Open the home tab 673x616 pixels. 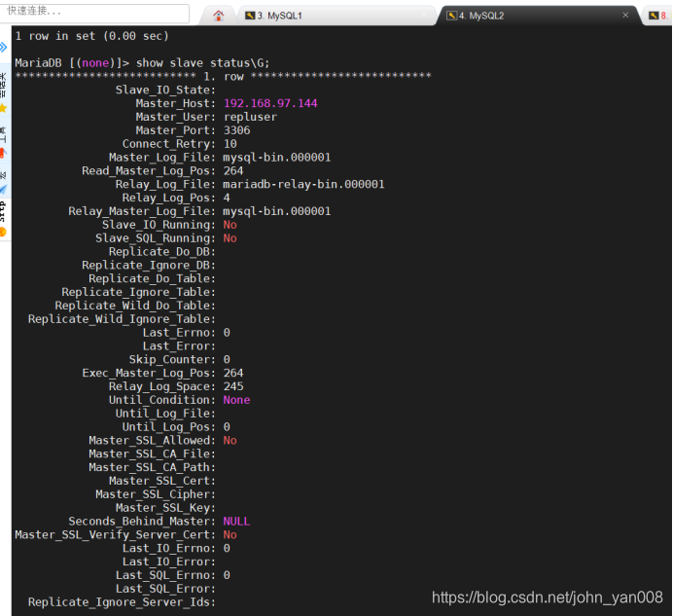[x=219, y=16]
